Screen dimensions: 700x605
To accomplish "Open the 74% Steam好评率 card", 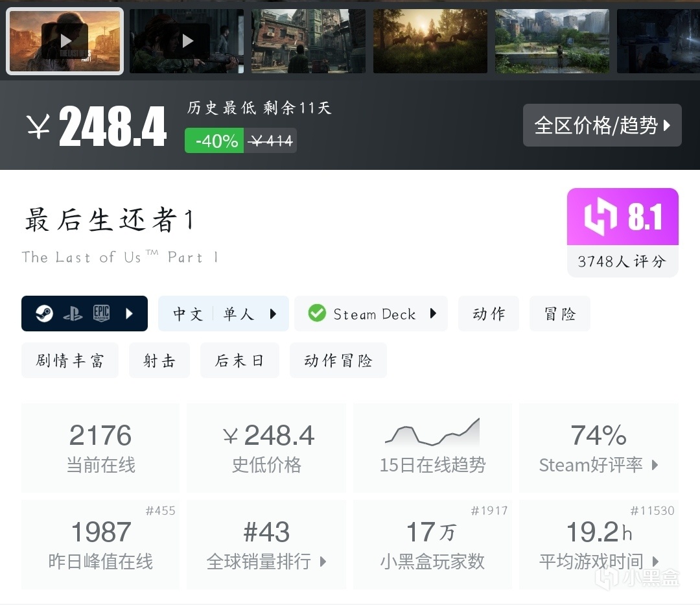I will point(599,448).
